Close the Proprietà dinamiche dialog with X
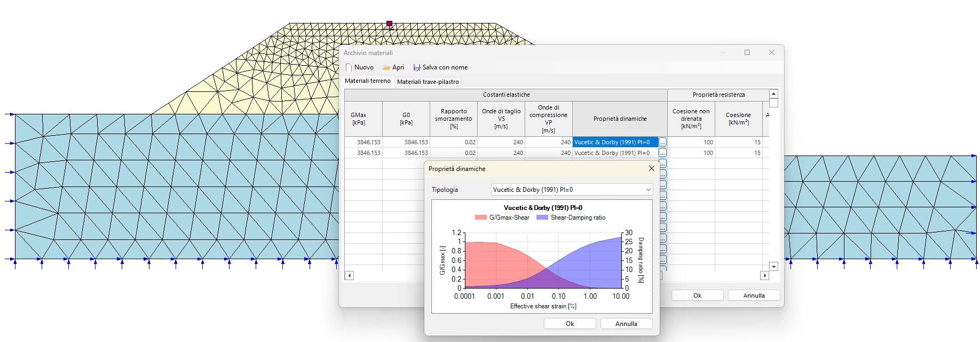This screenshot has width=980, height=342. pos(651,168)
